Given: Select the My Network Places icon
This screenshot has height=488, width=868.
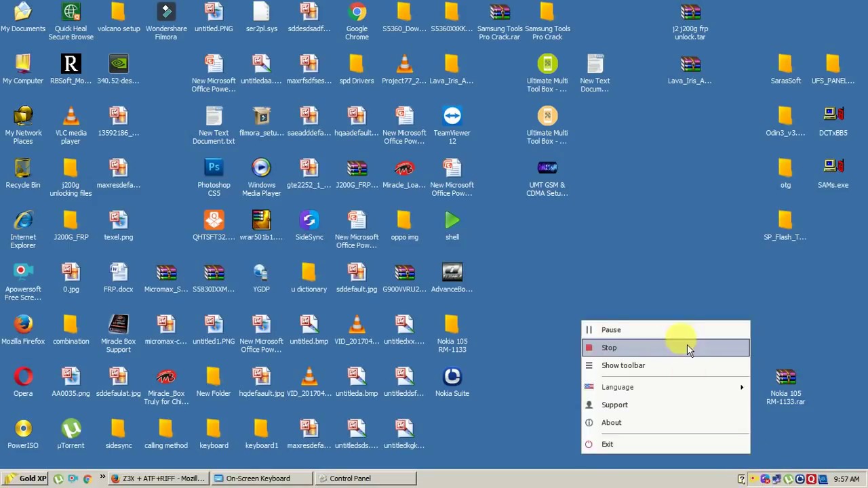Looking at the screenshot, I should click(x=23, y=125).
